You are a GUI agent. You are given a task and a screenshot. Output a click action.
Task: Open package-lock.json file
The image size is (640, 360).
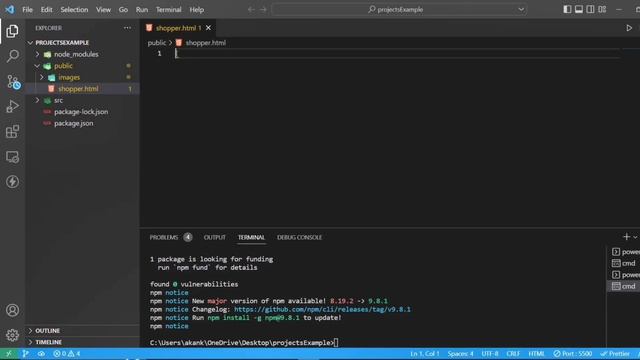click(x=81, y=111)
